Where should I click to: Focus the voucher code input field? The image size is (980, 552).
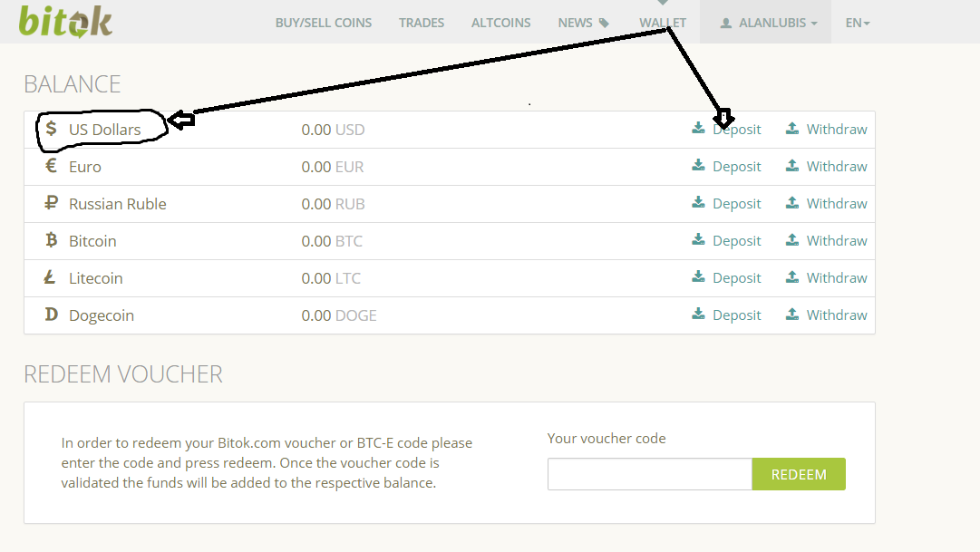(x=650, y=474)
